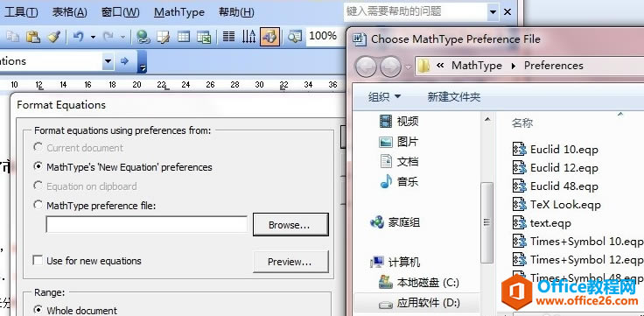Expand the Undo history dropdown arrow
Image resolution: width=644 pixels, height=316 pixels.
(93, 38)
